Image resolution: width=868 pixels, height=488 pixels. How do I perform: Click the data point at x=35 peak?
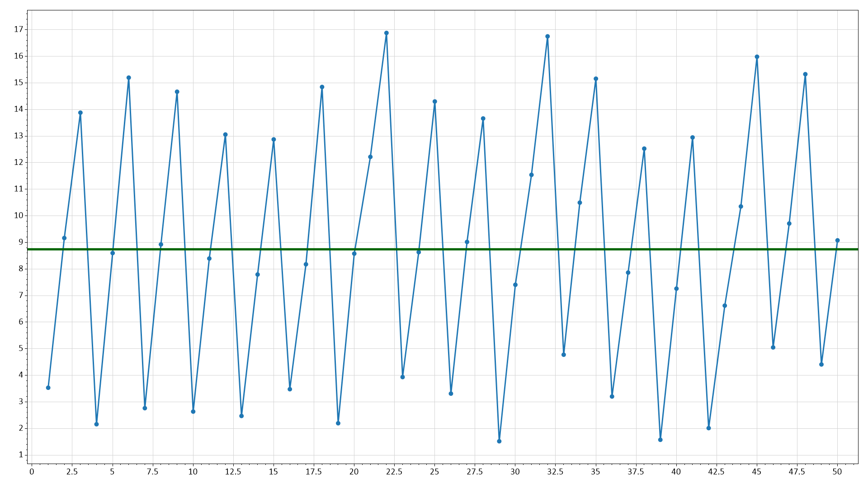[x=596, y=79]
